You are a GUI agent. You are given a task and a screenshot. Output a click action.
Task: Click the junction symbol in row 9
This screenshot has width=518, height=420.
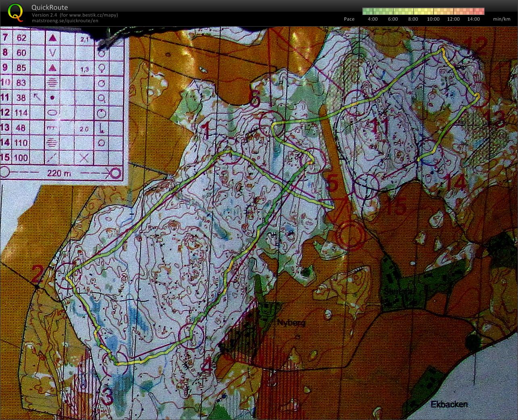[101, 68]
